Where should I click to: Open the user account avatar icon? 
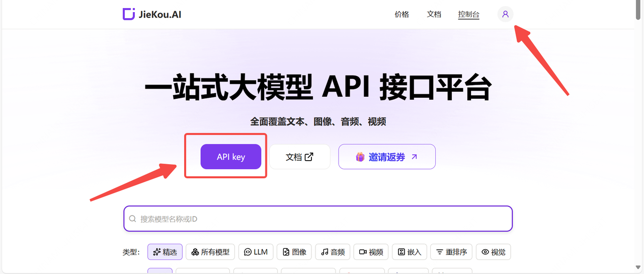tap(505, 14)
